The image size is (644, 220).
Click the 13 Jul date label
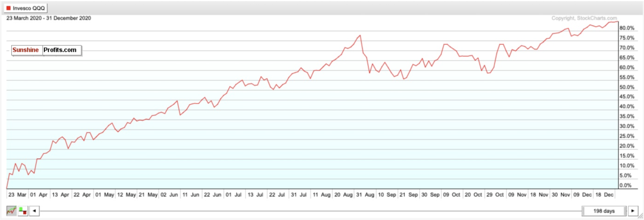[x=255, y=195]
